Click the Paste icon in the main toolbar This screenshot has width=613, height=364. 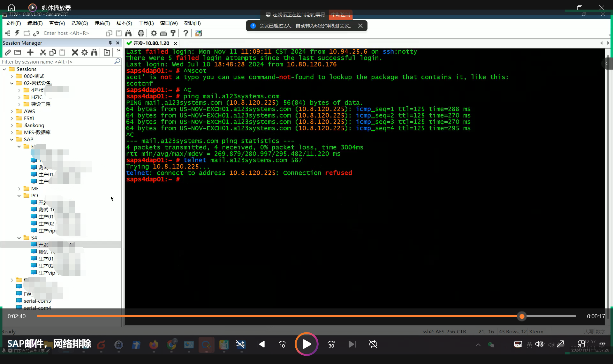tap(119, 33)
